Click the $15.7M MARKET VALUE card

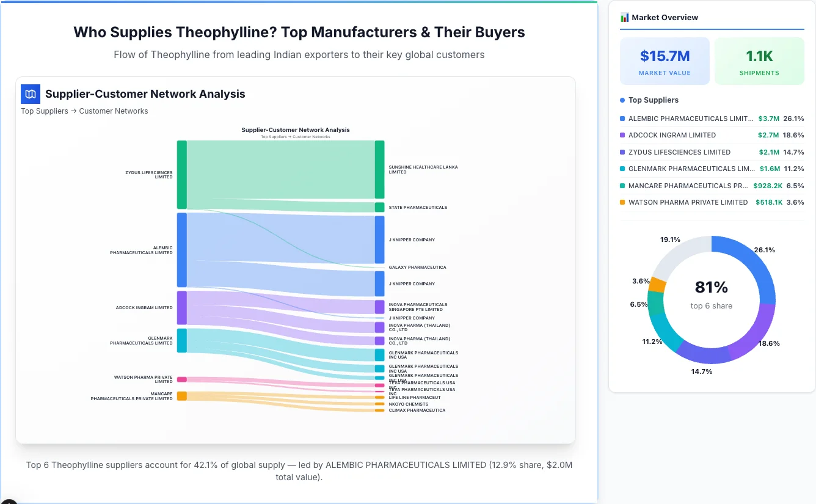point(665,60)
